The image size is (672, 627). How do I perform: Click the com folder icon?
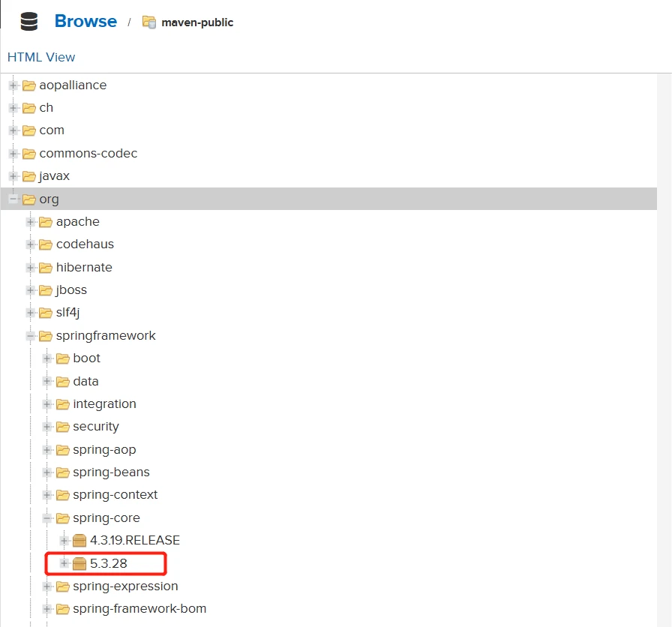point(28,130)
